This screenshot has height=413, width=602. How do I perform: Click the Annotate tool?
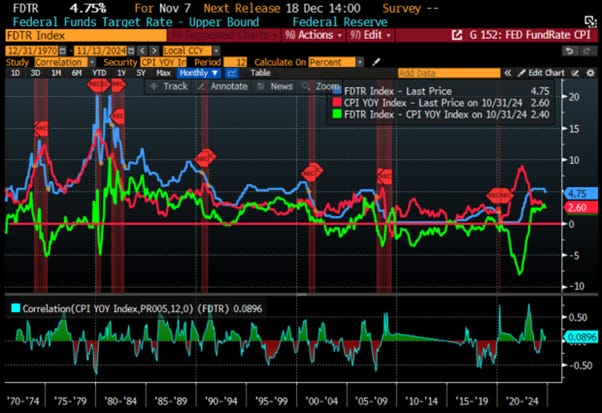coord(223,86)
